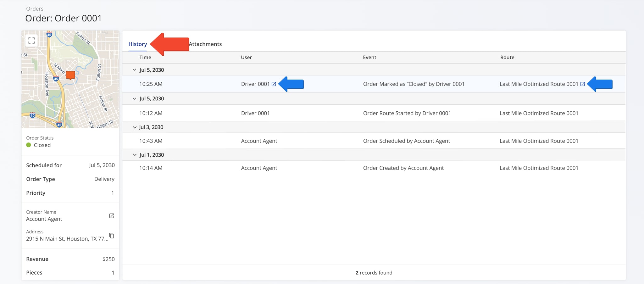Click the Scheduled for Jul 5, 2030 value

[x=102, y=165]
